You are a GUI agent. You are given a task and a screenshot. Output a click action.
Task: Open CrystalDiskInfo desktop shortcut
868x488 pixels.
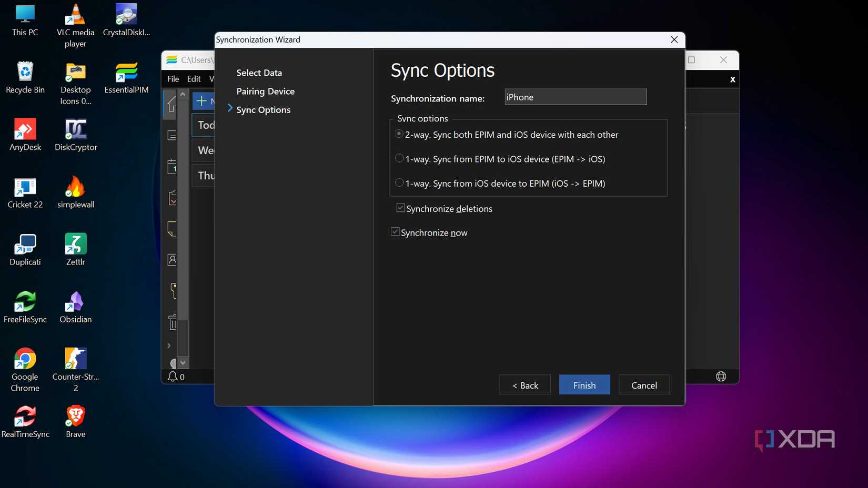point(126,21)
